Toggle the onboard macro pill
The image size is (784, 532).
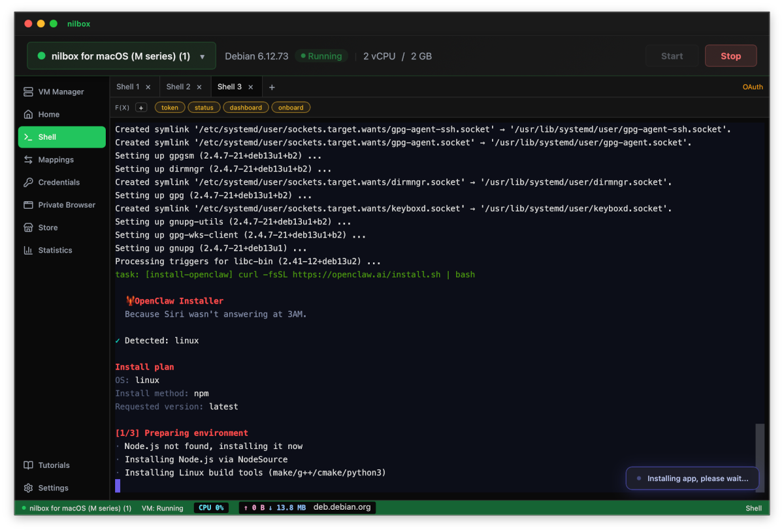click(x=291, y=107)
